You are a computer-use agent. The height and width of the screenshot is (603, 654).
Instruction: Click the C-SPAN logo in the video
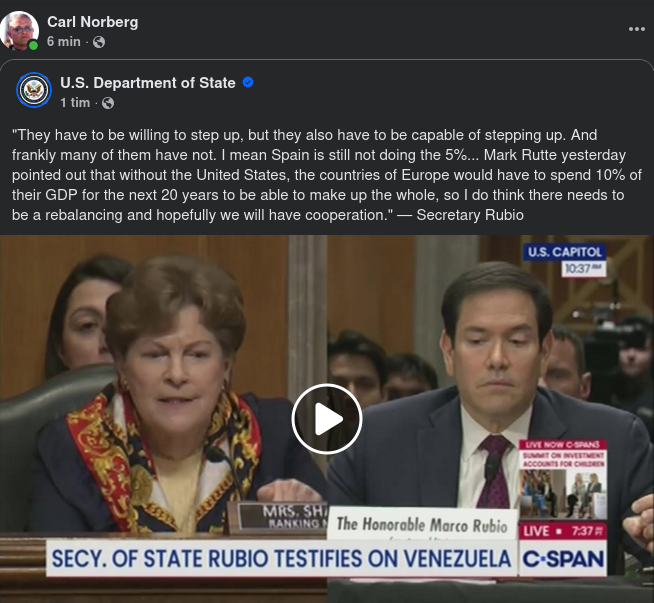(564, 559)
